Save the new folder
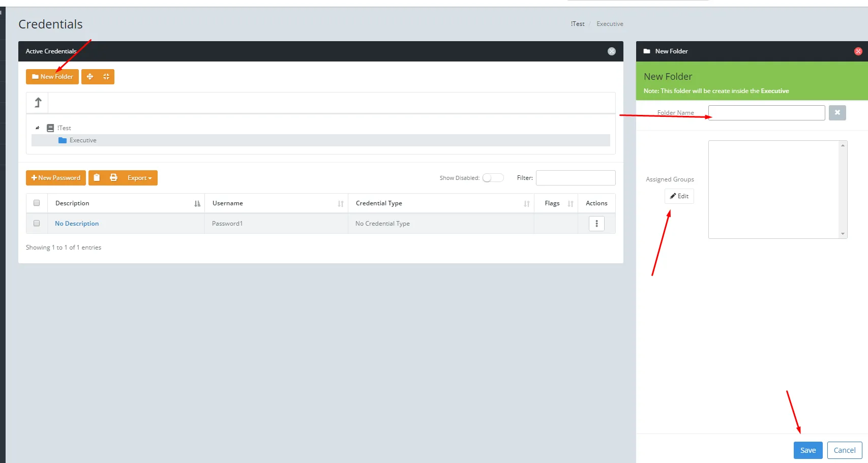Screen dimensions: 868x463 tap(807, 450)
